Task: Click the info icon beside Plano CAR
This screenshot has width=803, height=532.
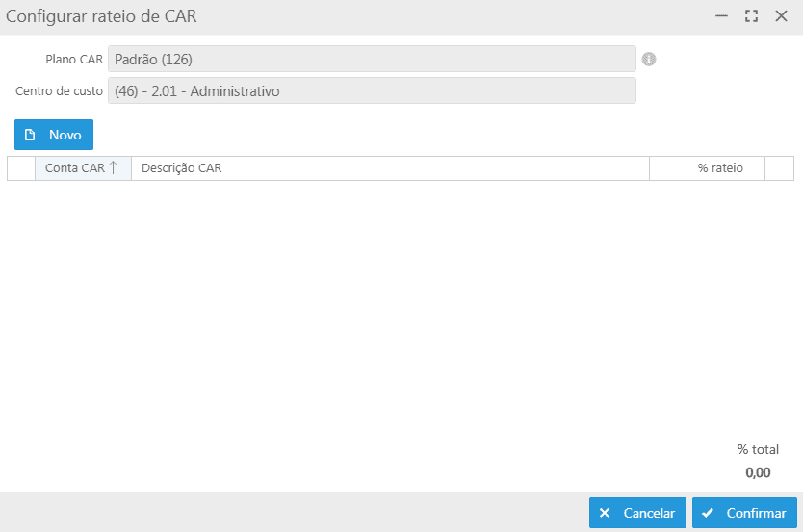Action: tap(649, 59)
